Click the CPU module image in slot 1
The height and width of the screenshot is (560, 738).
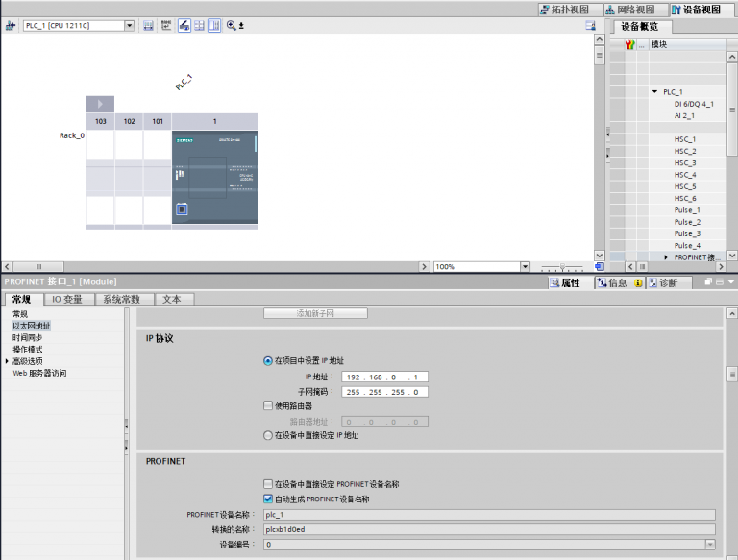(215, 177)
